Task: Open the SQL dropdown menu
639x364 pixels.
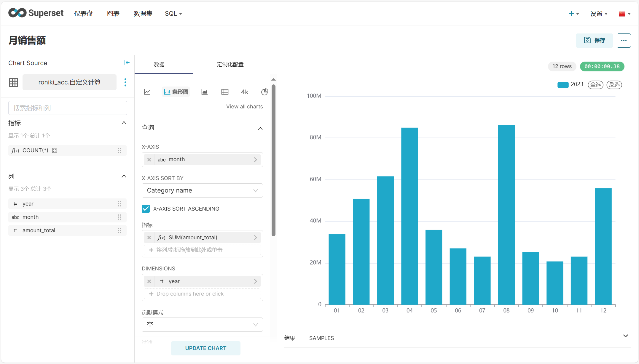Action: (173, 14)
